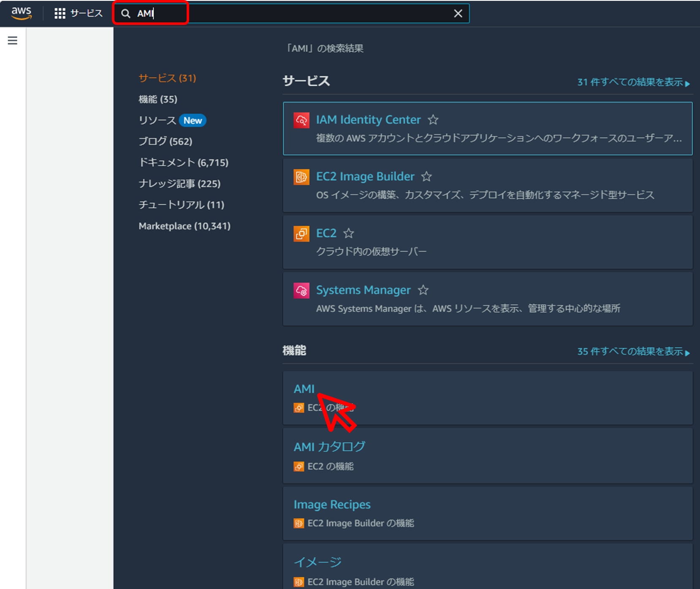Click the Systems Manager service icon
Screen dimensions: 700x589
(301, 290)
